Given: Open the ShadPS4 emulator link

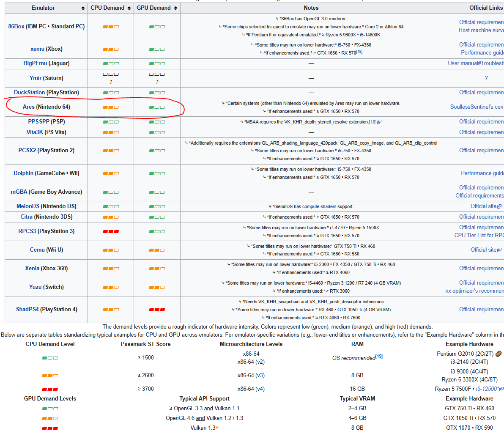Looking at the screenshot, I should (27, 310).
